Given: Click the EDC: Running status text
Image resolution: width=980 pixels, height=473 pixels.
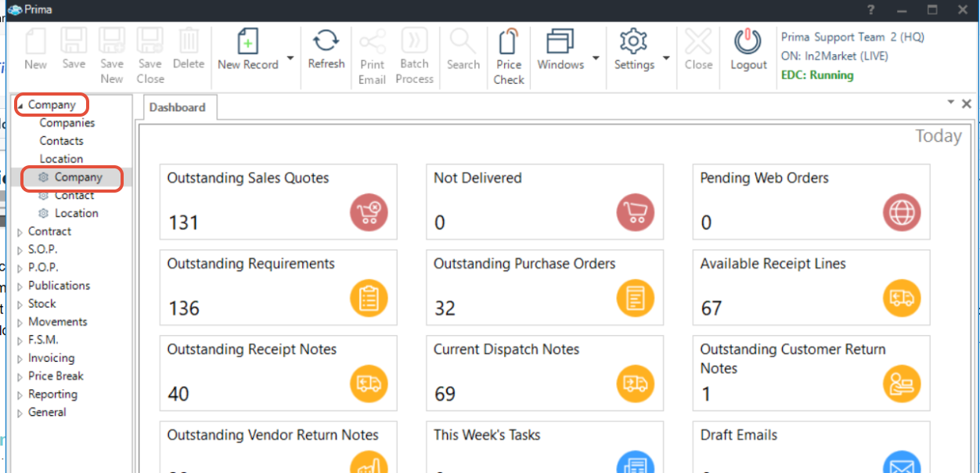Looking at the screenshot, I should tap(817, 75).
